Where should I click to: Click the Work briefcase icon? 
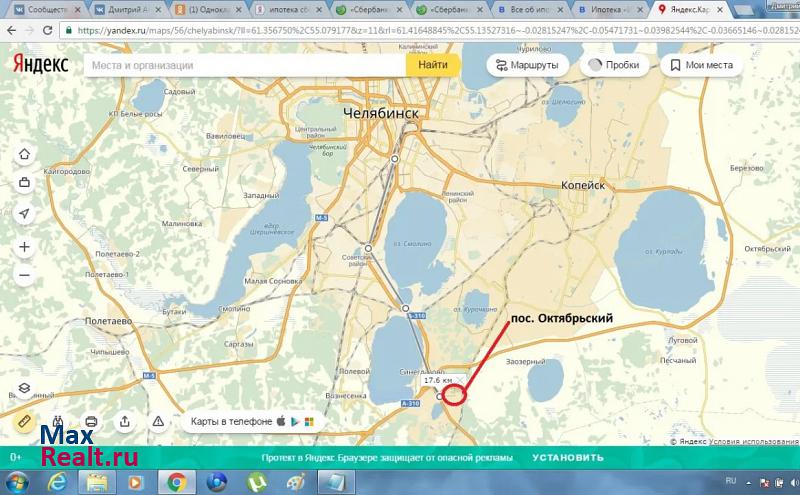(24, 183)
